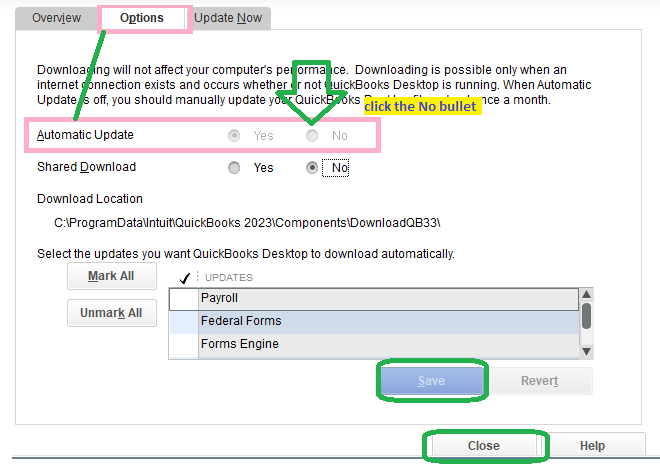This screenshot has height=467, width=660.
Task: Open Help for the update dialog
Action: [x=592, y=446]
